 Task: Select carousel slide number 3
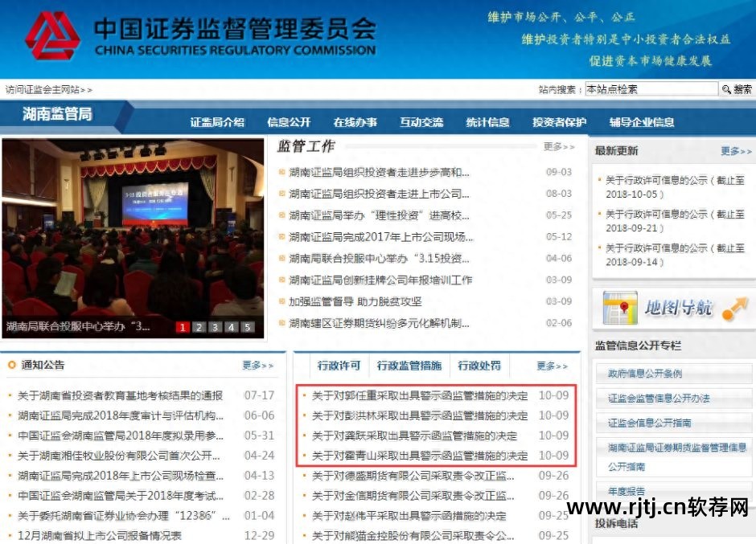click(215, 327)
